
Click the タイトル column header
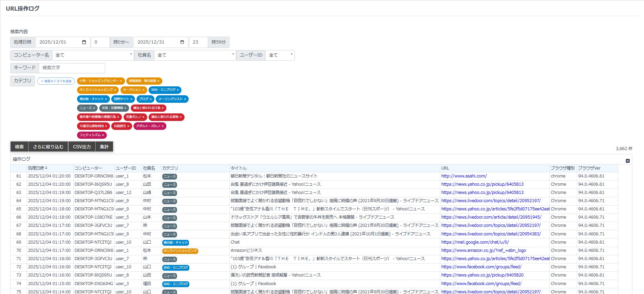click(x=335, y=168)
